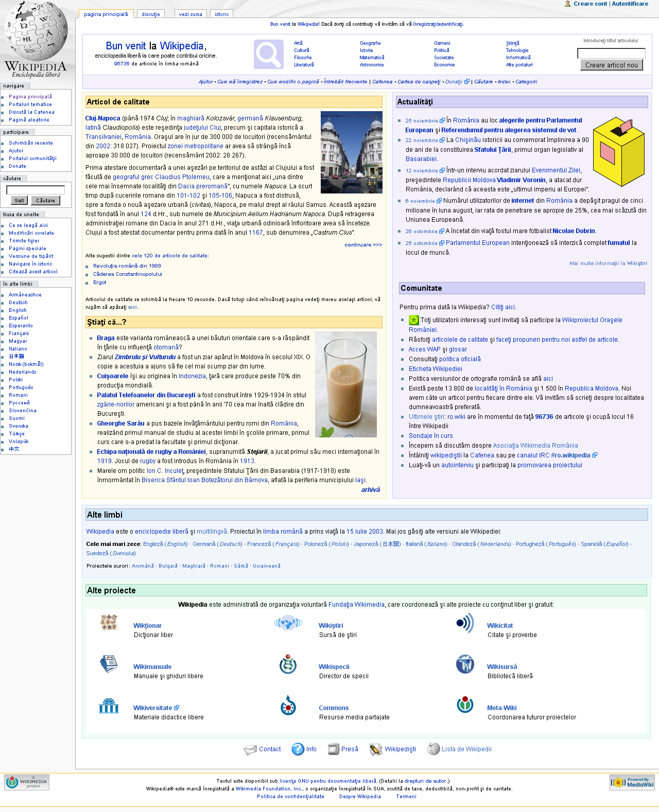Click the magnifying glass search icon
Viewport: 659px width, 812px height.
(x=269, y=54)
